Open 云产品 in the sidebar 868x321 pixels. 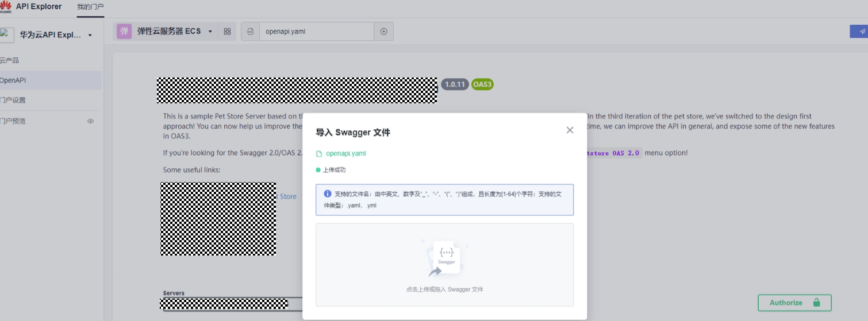pos(10,60)
